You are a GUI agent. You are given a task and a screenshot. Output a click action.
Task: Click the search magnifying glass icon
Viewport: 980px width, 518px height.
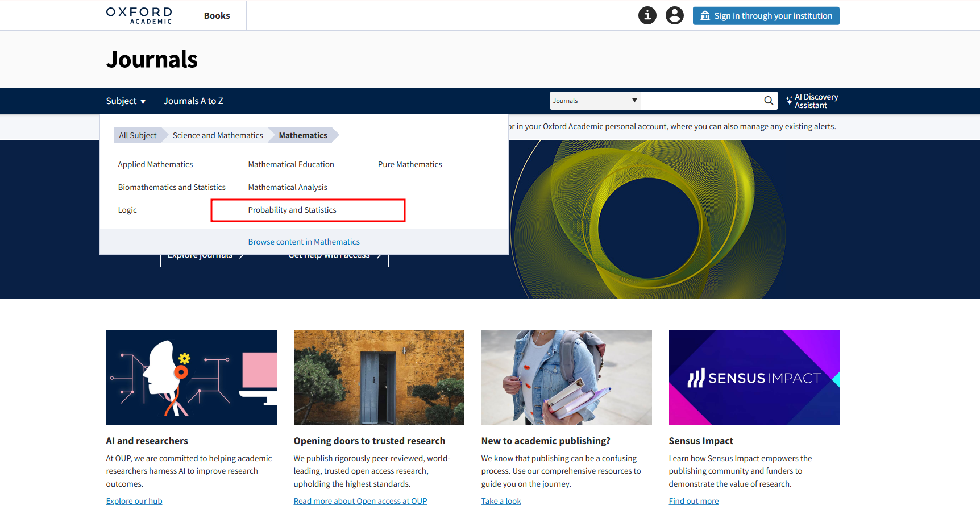pos(768,101)
